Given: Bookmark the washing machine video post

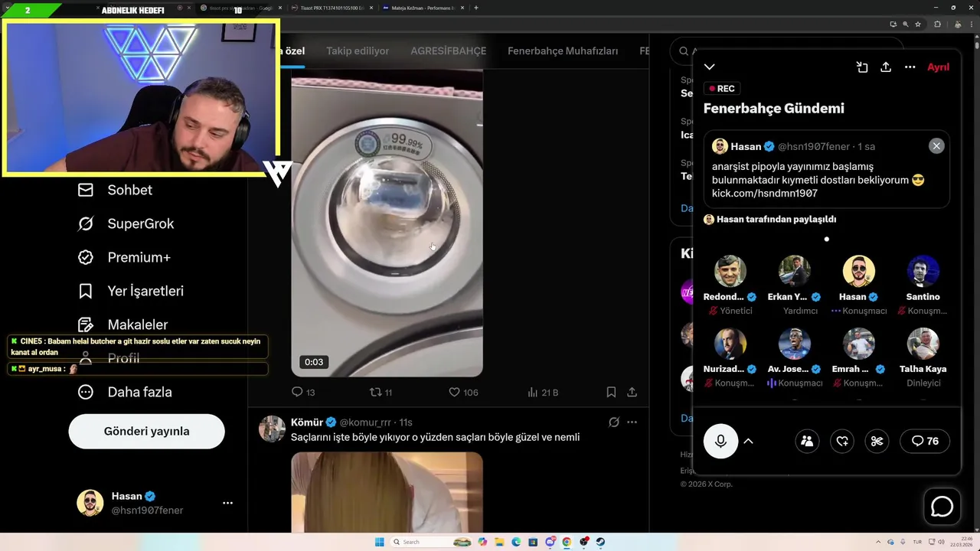Looking at the screenshot, I should click(611, 392).
